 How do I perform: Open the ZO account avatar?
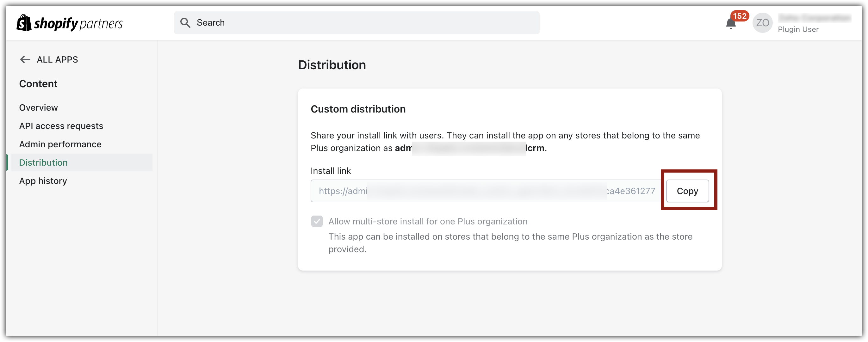tap(762, 22)
